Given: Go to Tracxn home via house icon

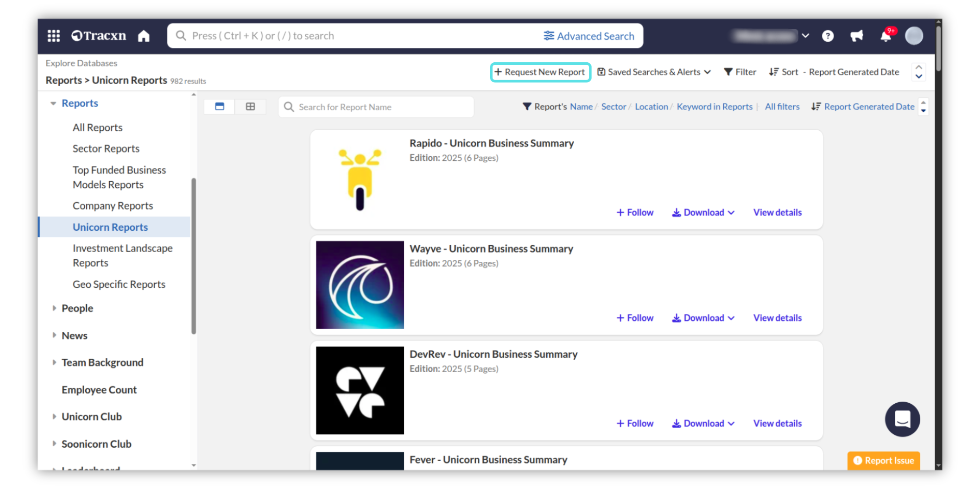Looking at the screenshot, I should [144, 36].
